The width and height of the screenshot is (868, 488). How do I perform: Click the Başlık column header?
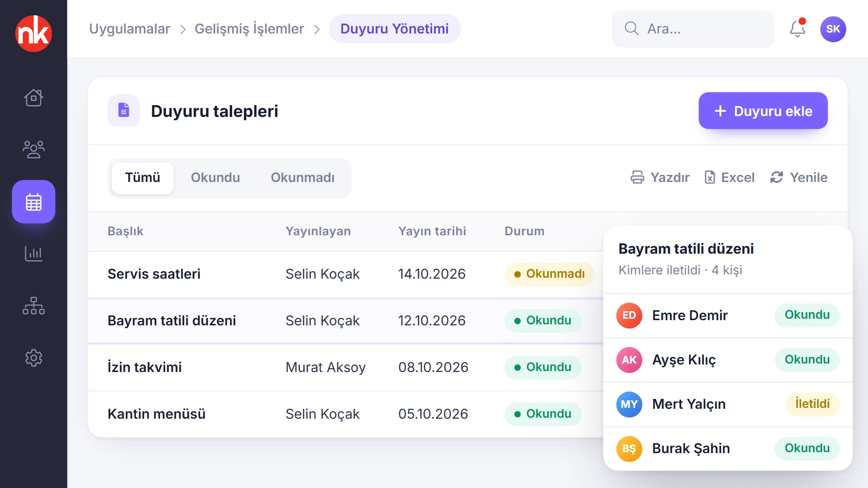(x=125, y=231)
